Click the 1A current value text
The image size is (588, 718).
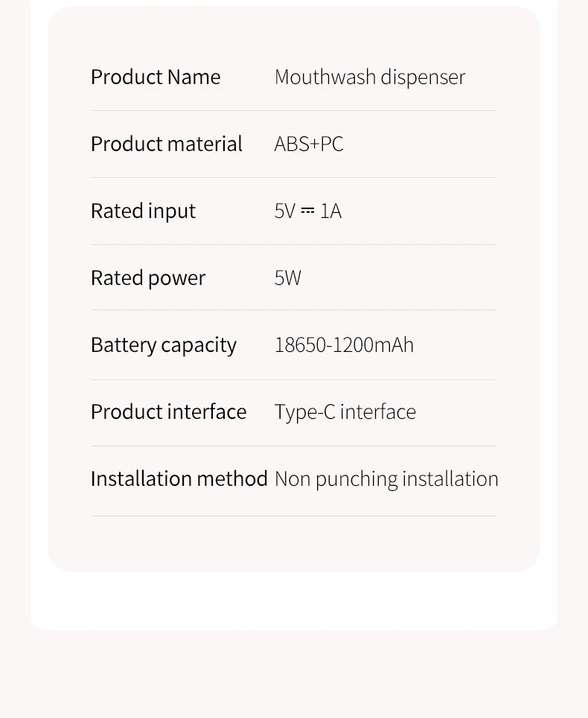330,211
